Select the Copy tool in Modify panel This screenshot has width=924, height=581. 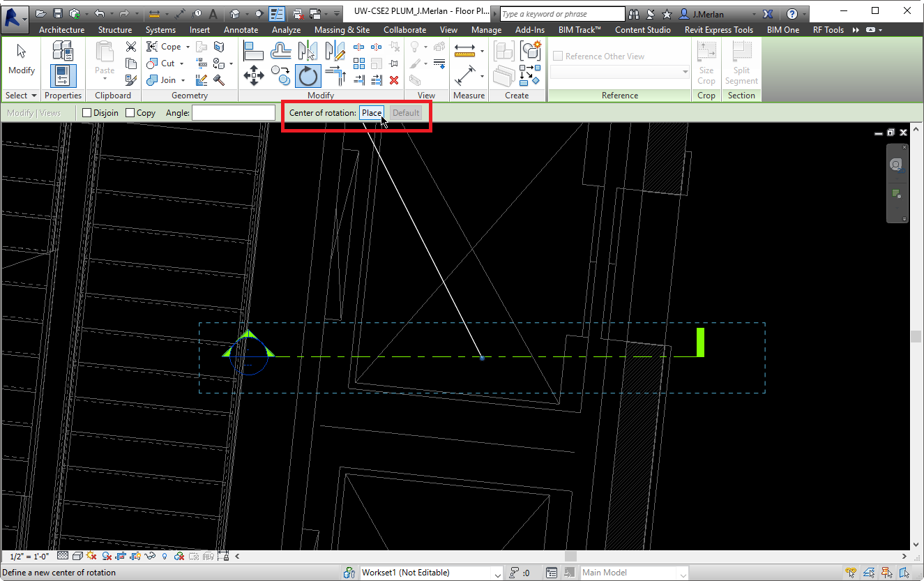(x=281, y=75)
